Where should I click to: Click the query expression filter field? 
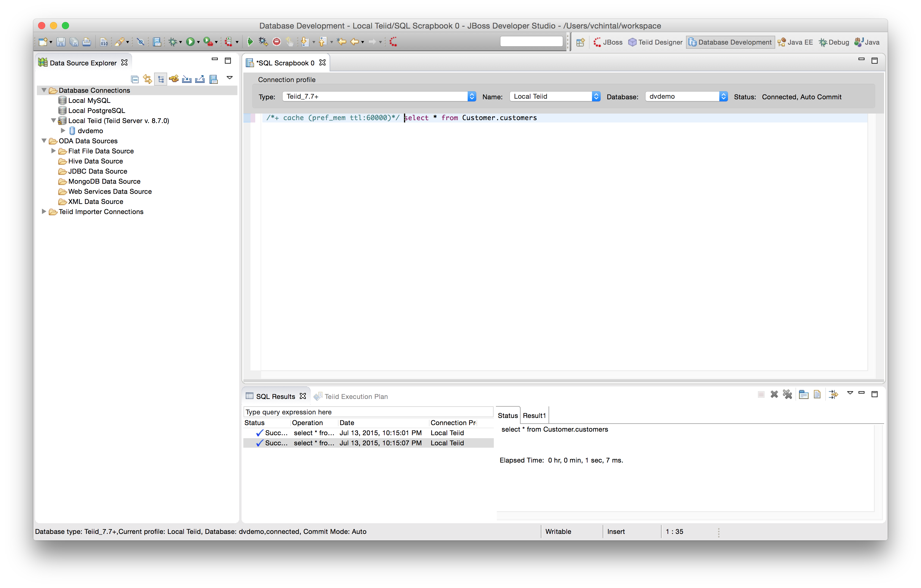point(368,412)
